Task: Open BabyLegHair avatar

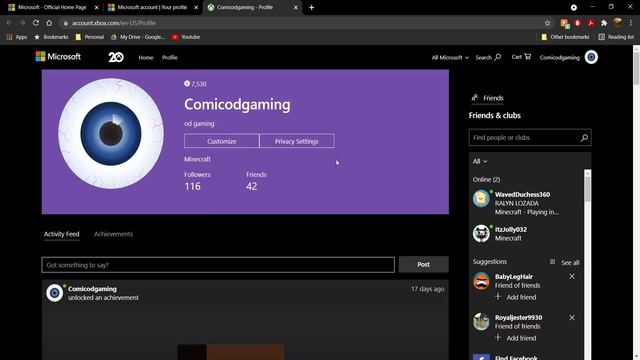Action: [481, 281]
